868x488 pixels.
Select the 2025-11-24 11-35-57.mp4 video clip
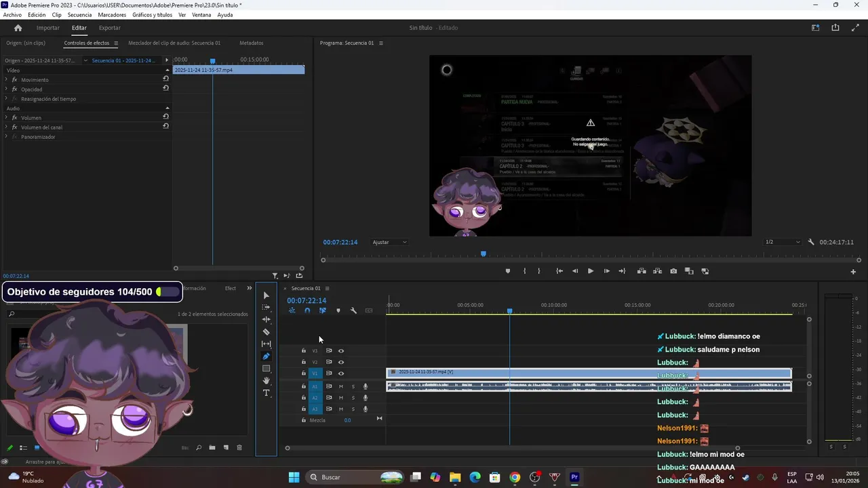click(589, 373)
